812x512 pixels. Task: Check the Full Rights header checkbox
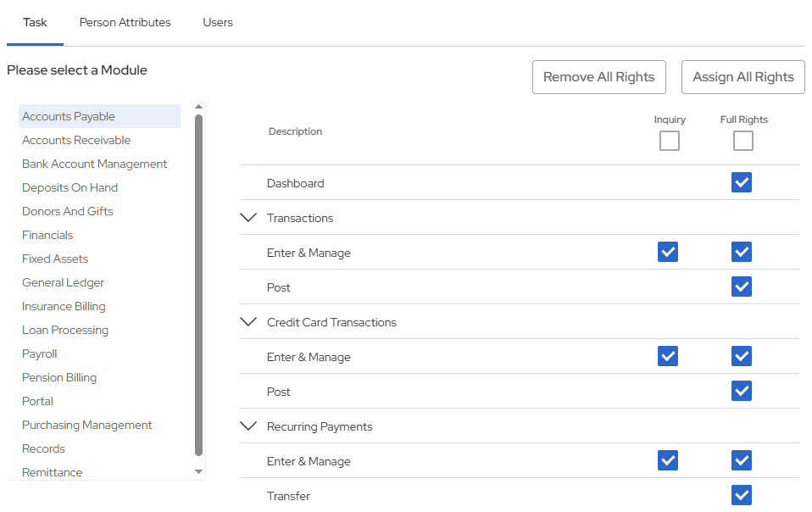pyautogui.click(x=742, y=141)
